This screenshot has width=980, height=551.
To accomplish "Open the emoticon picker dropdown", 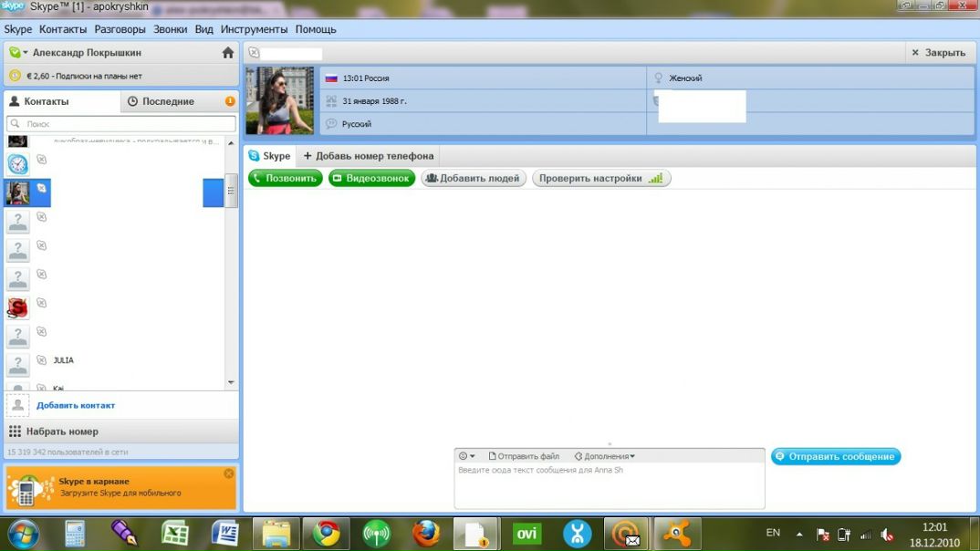I will (466, 456).
